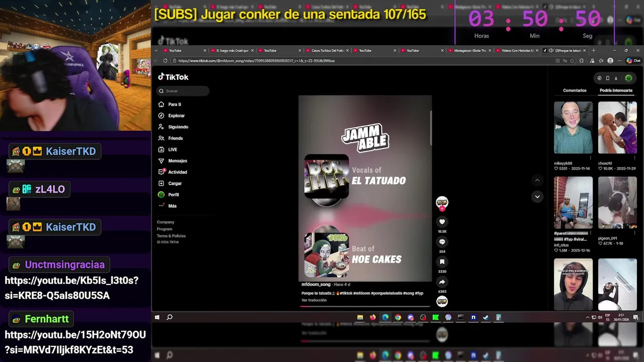This screenshot has height=362, width=644.
Task: Click the browser address bar URL
Action: tap(257, 61)
